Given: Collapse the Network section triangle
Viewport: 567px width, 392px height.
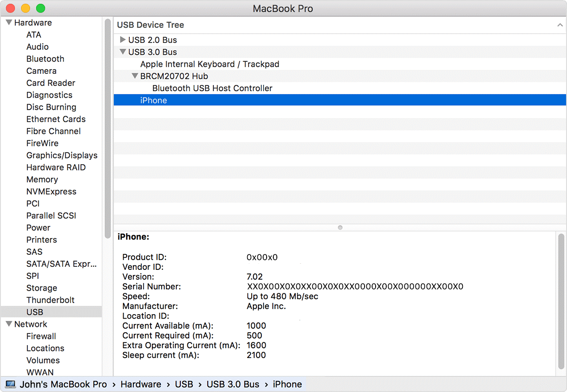Looking at the screenshot, I should 8,324.
